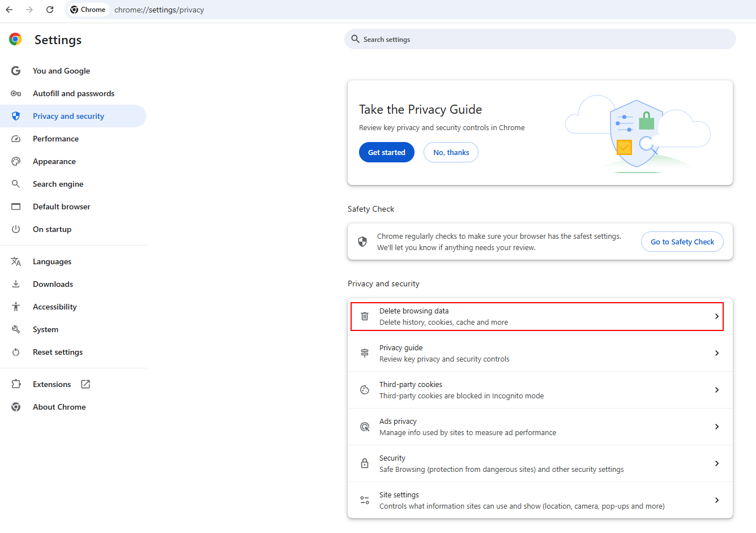Click the back navigation arrow
Screen dimensions: 756x533
(x=10, y=10)
